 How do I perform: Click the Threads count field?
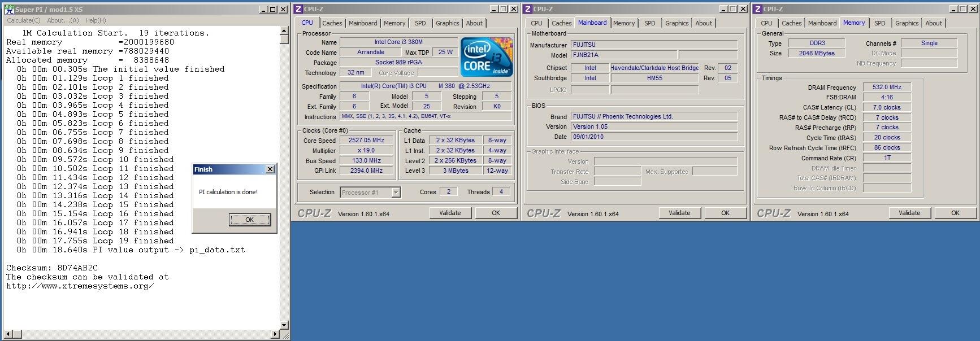pyautogui.click(x=501, y=192)
